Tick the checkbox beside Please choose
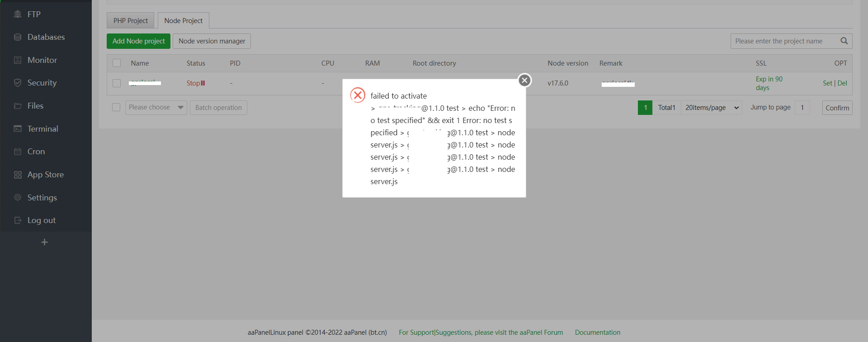This screenshot has height=342, width=868. [x=116, y=107]
